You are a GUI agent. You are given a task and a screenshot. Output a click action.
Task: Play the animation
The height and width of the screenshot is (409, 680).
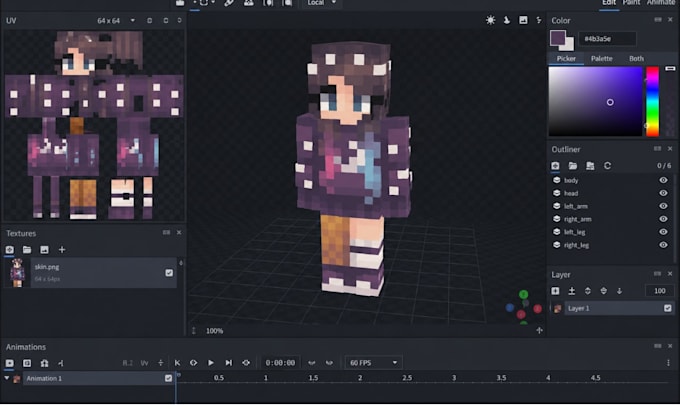pyautogui.click(x=211, y=363)
